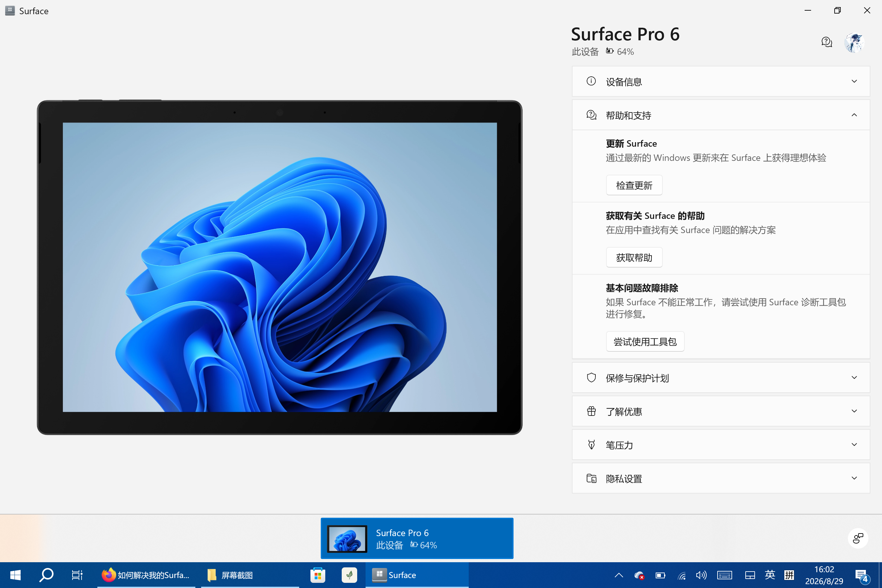882x588 pixels.
Task: Click the 获取有关 Surface 的帮助 heading
Action: pos(655,216)
